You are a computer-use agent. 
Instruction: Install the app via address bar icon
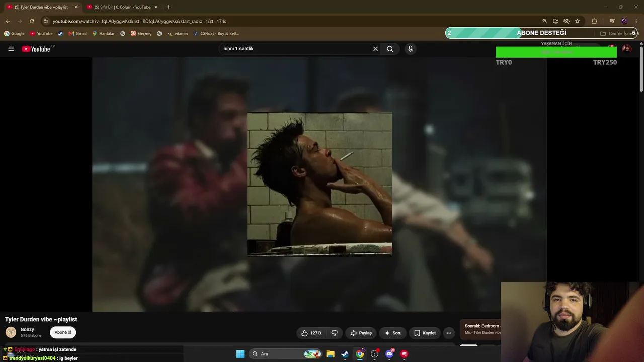pyautogui.click(x=555, y=21)
